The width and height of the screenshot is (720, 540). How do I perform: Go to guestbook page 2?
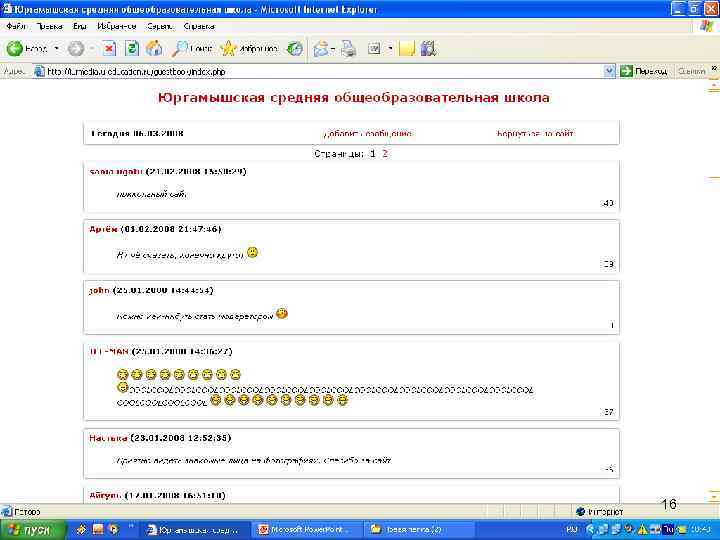tap(385, 153)
